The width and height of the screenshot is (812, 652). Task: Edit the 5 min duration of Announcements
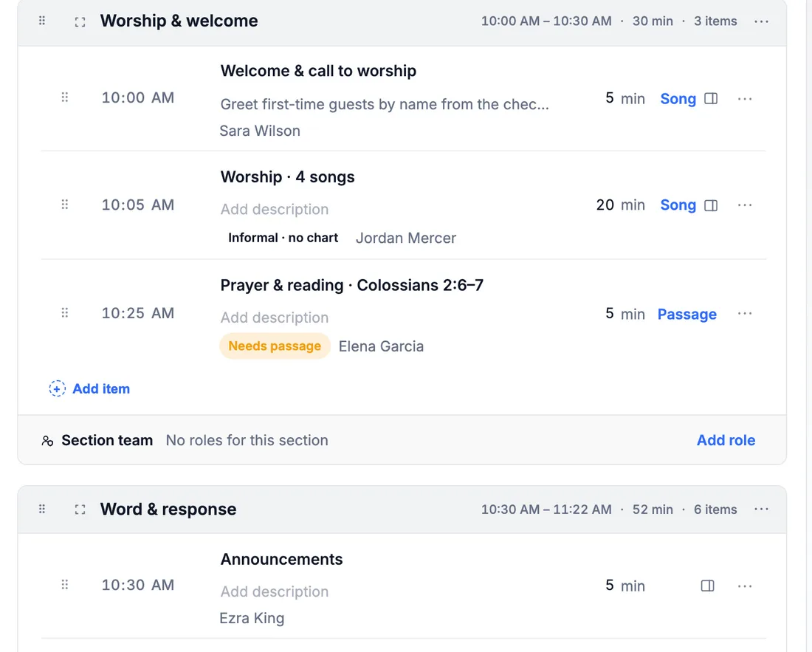(625, 586)
